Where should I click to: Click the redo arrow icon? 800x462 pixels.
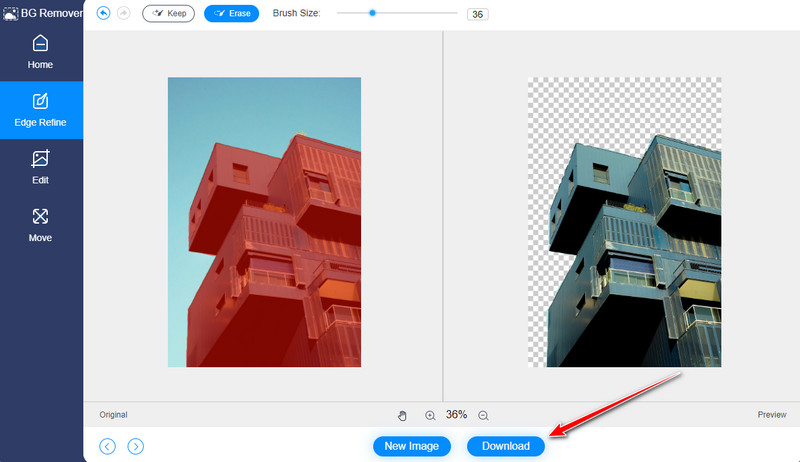coord(124,13)
